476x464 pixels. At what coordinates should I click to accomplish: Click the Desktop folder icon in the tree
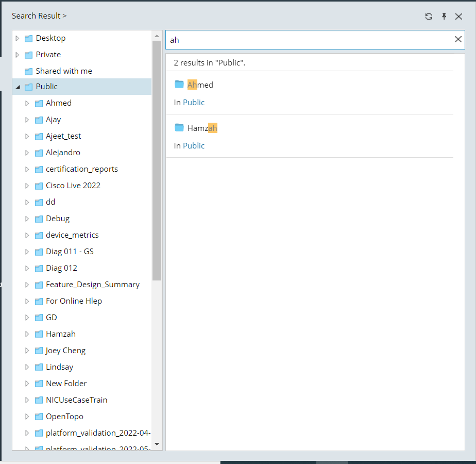[28, 38]
